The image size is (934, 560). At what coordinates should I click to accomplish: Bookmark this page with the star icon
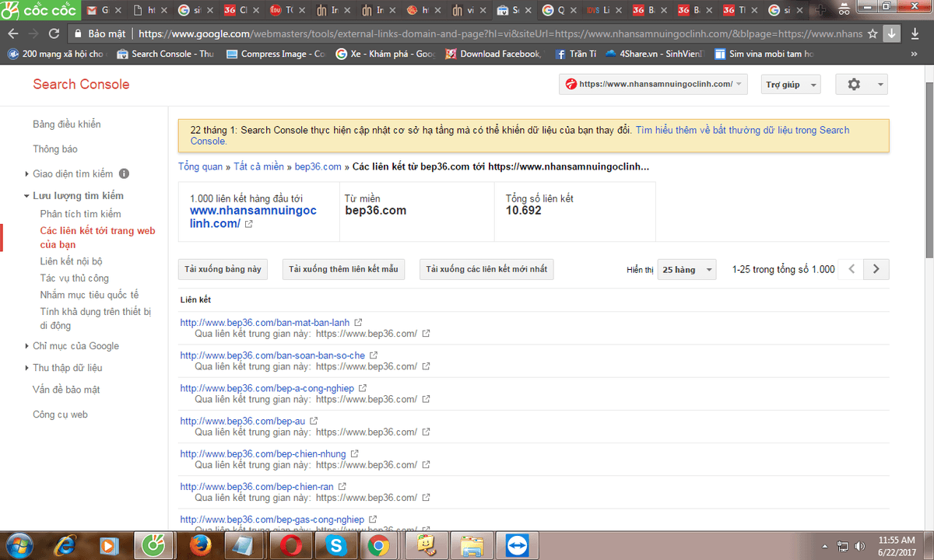coord(873,34)
